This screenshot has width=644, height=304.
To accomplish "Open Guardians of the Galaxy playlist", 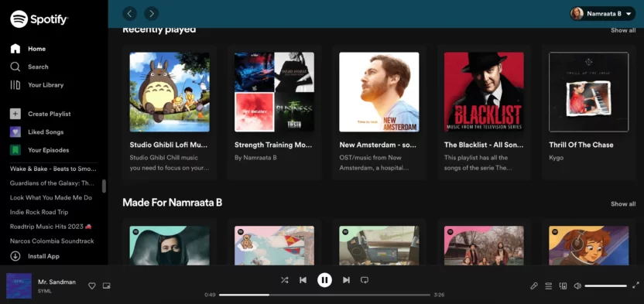I will click(52, 183).
